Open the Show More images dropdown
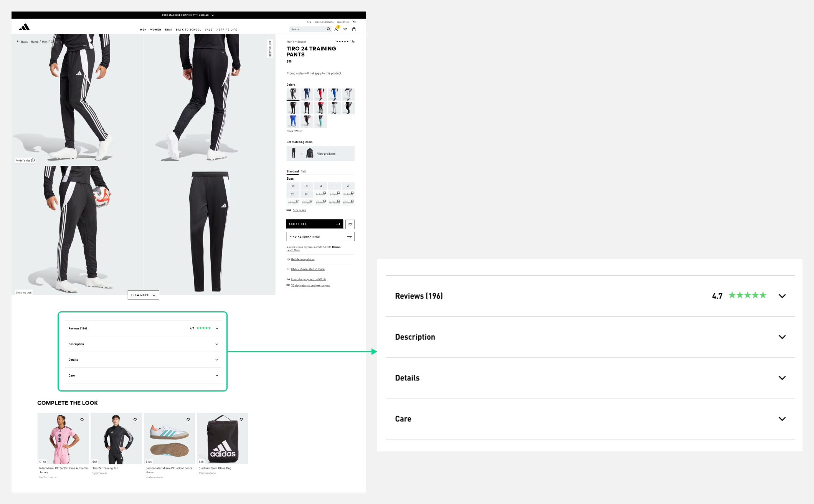This screenshot has height=504, width=814. pyautogui.click(x=143, y=295)
